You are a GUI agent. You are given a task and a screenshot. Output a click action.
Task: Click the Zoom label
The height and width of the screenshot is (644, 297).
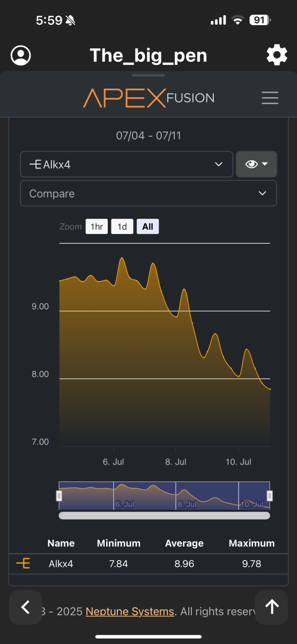click(71, 226)
